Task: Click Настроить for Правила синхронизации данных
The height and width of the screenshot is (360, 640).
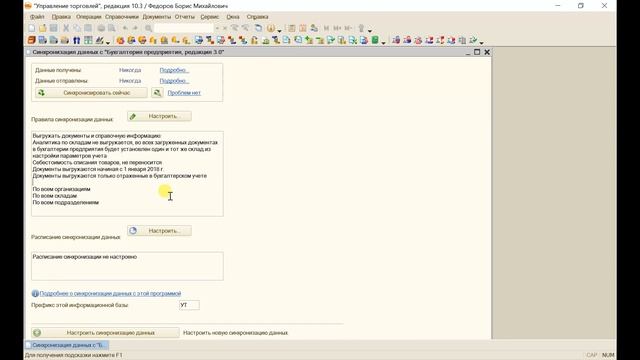Action: click(159, 116)
